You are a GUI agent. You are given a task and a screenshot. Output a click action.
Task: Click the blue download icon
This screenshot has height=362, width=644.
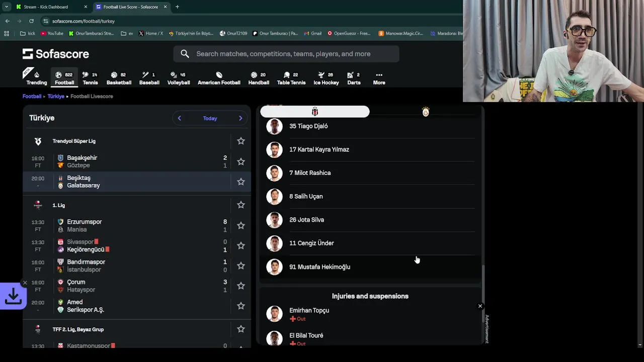13,297
